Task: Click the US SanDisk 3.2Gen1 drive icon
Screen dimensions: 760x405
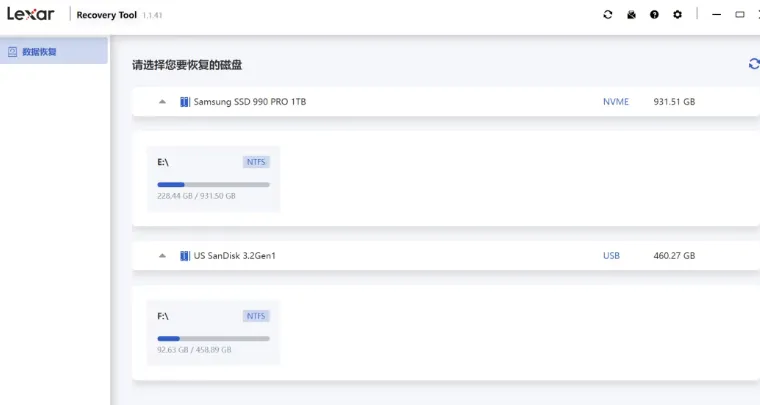Action: pyautogui.click(x=185, y=255)
